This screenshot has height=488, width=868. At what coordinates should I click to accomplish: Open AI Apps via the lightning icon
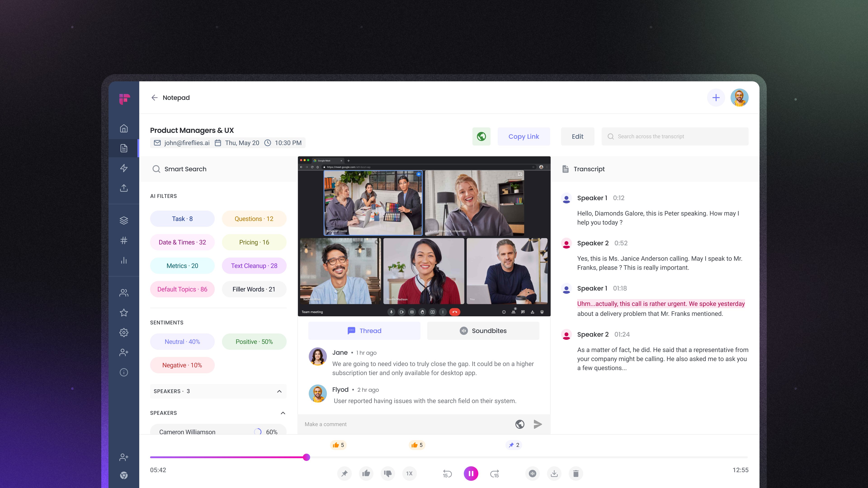point(124,168)
